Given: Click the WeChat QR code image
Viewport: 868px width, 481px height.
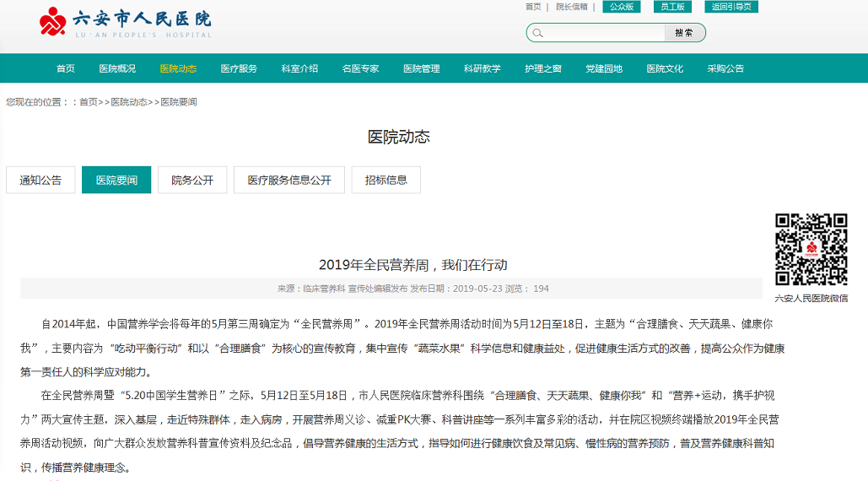Looking at the screenshot, I should click(811, 250).
